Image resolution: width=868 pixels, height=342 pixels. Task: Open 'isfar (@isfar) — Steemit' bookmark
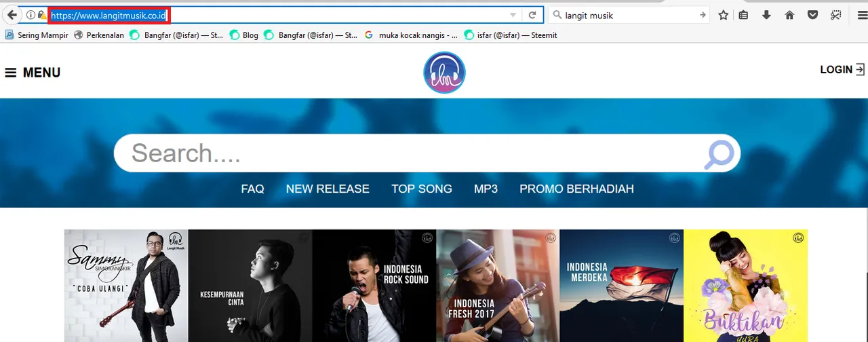[x=511, y=35]
